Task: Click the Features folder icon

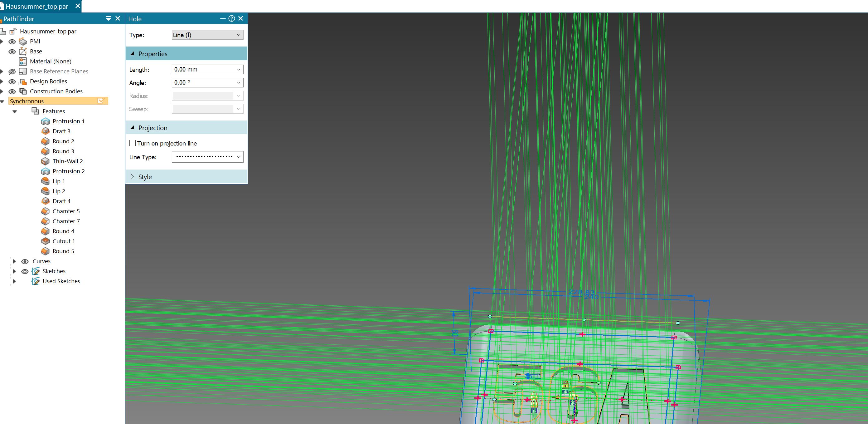Action: (x=35, y=111)
